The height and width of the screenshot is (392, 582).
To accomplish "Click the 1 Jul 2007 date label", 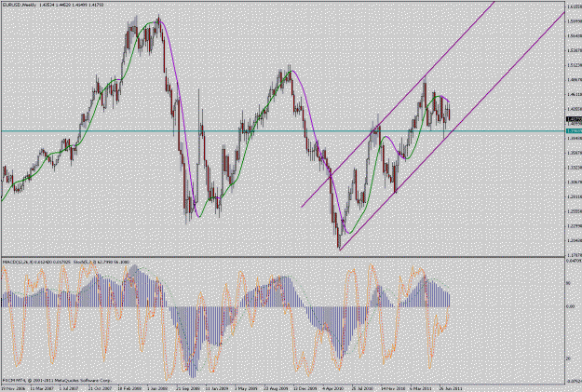I will (70, 388).
